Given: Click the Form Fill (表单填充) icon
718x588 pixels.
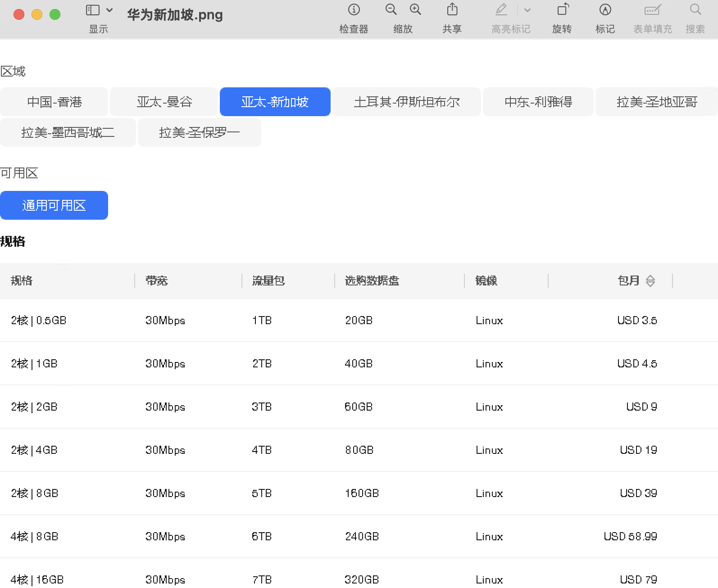Looking at the screenshot, I should click(x=652, y=9).
